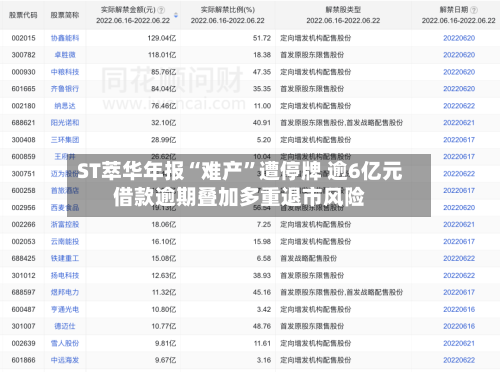
Task: Click amount cell 129.04亿
Action: (162, 38)
